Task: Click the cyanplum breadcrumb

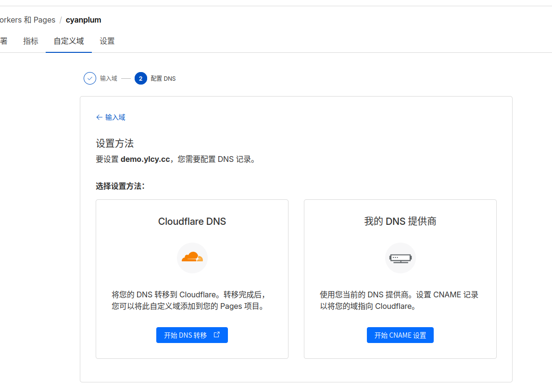Action: [84, 20]
